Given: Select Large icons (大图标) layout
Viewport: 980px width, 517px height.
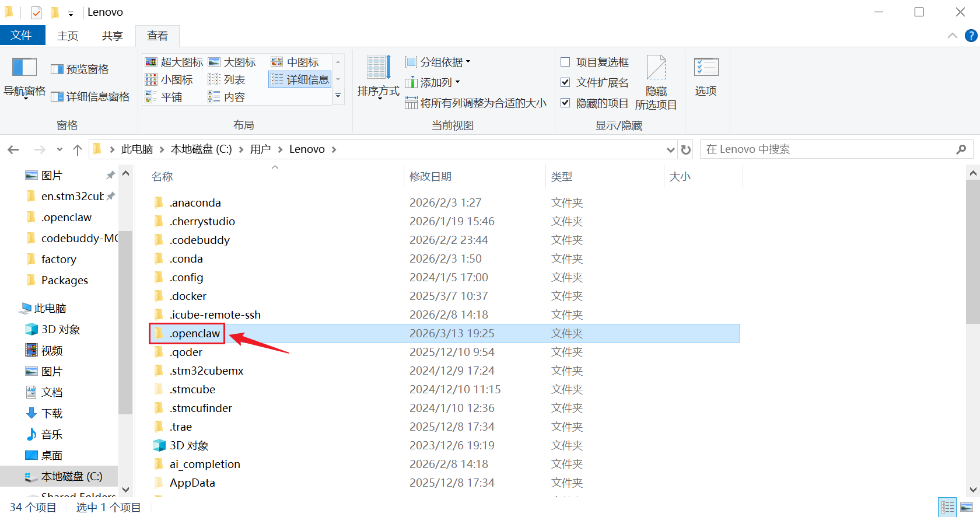Looking at the screenshot, I should point(232,62).
